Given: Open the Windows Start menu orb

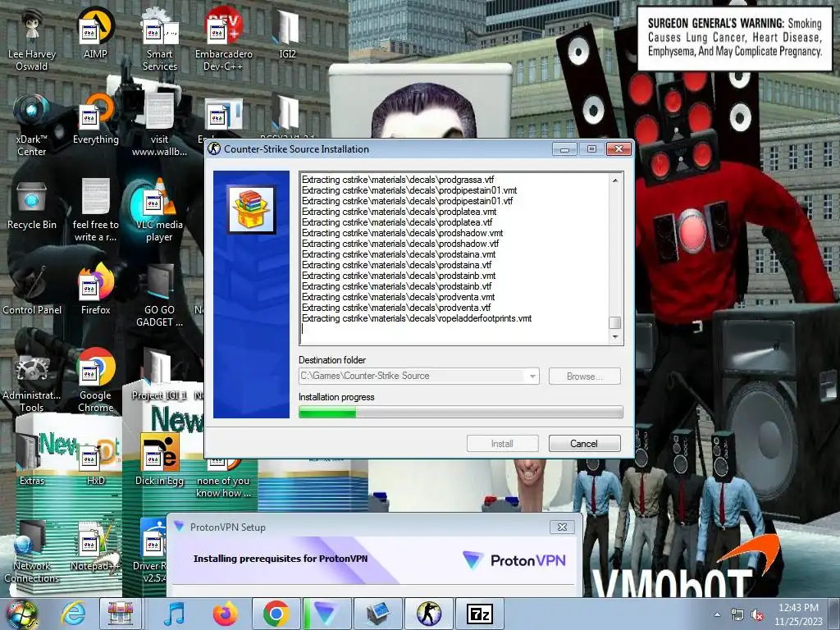Looking at the screenshot, I should 21,614.
